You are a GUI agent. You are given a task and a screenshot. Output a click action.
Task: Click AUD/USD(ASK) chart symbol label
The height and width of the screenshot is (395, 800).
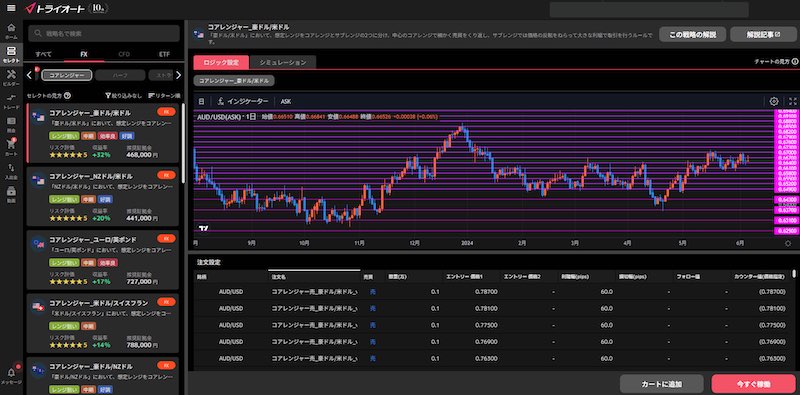(x=218, y=117)
